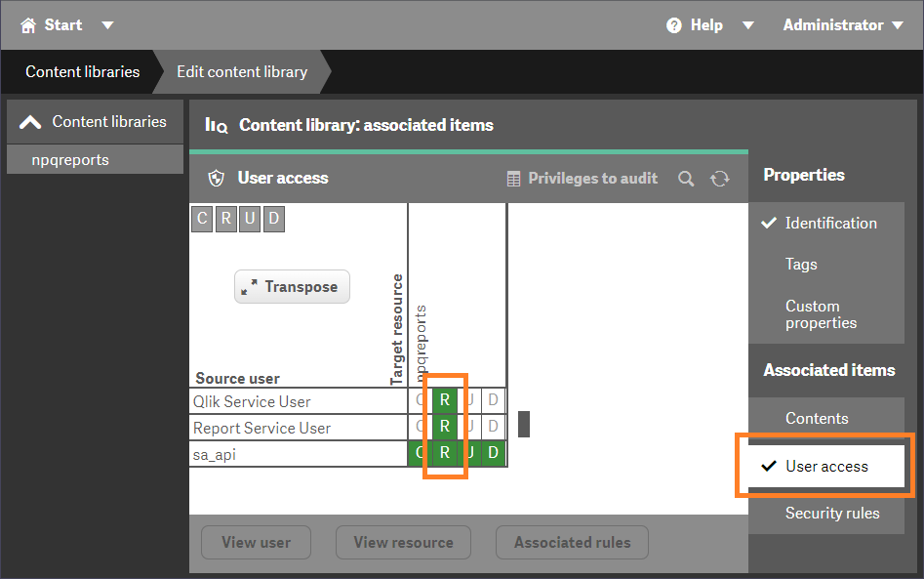Toggle the C (create) privilege filter
This screenshot has width=924, height=579.
[x=202, y=219]
